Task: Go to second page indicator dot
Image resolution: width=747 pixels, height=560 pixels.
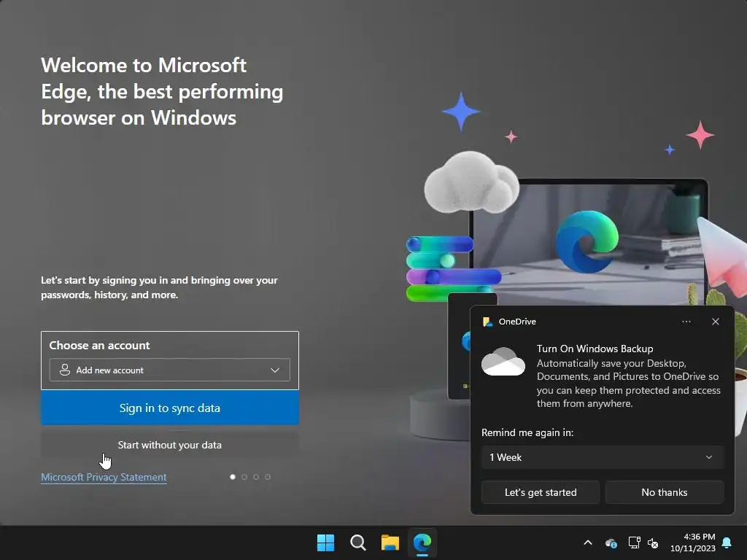Action: (x=244, y=477)
